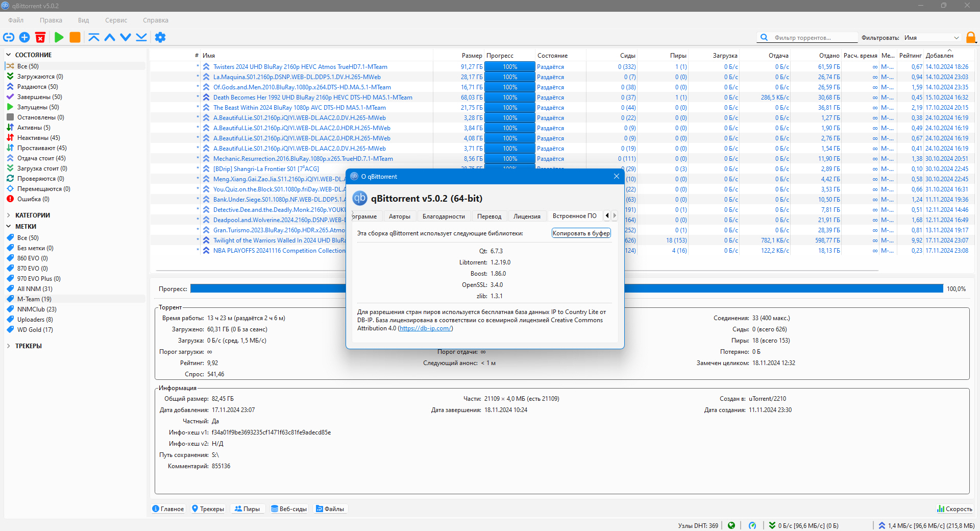Image resolution: width=980 pixels, height=531 pixels.
Task: Open the Файлы bottom tab
Action: [330, 509]
